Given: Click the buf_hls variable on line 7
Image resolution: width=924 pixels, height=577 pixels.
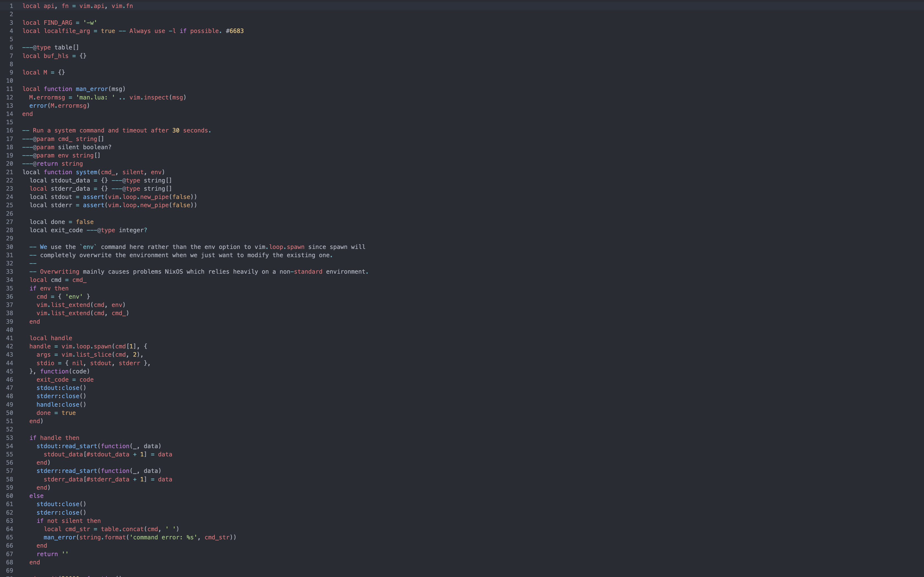Looking at the screenshot, I should (x=56, y=56).
